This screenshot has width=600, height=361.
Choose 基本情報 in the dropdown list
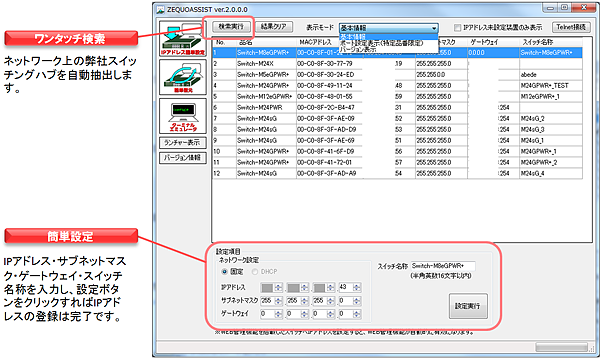[388, 37]
